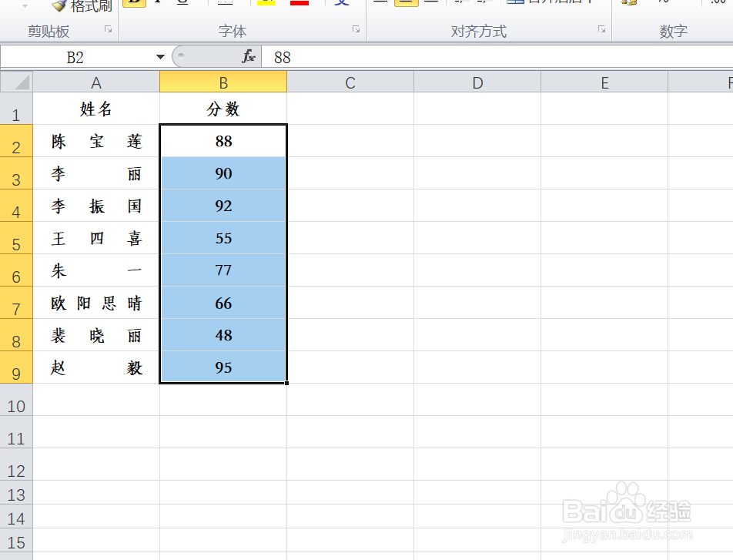Expand the name box dropdown arrow
Screen dimensions: 733x560
160,57
